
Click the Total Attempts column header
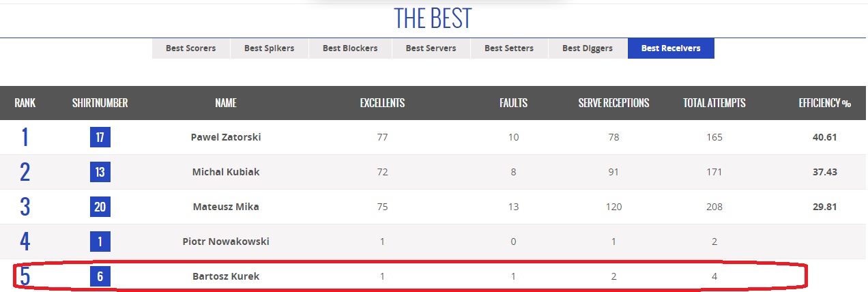(714, 104)
